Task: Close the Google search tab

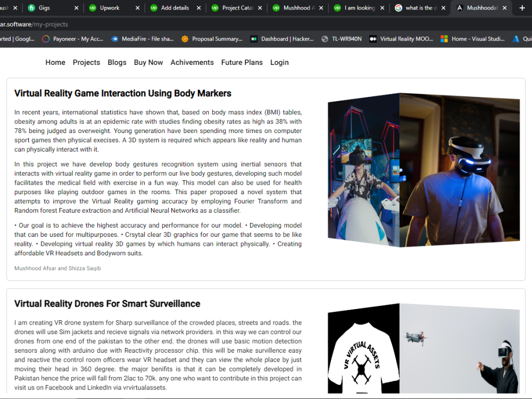Action: click(x=444, y=8)
